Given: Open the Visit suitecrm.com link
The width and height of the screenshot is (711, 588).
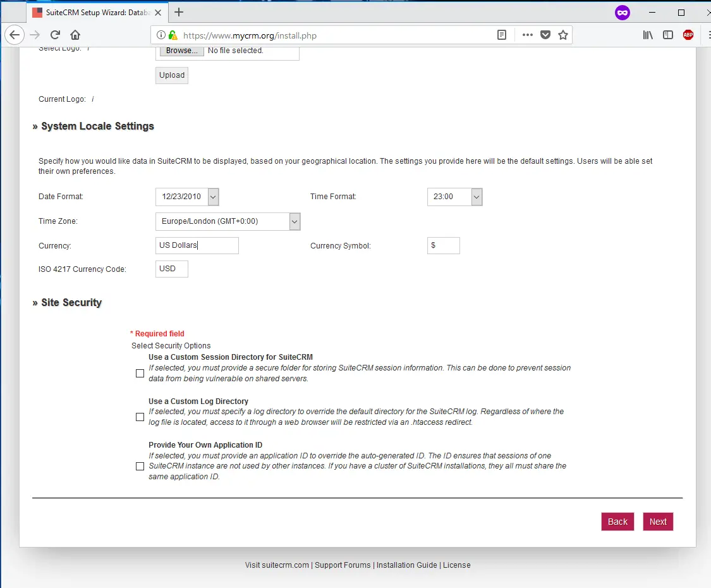Looking at the screenshot, I should point(277,565).
